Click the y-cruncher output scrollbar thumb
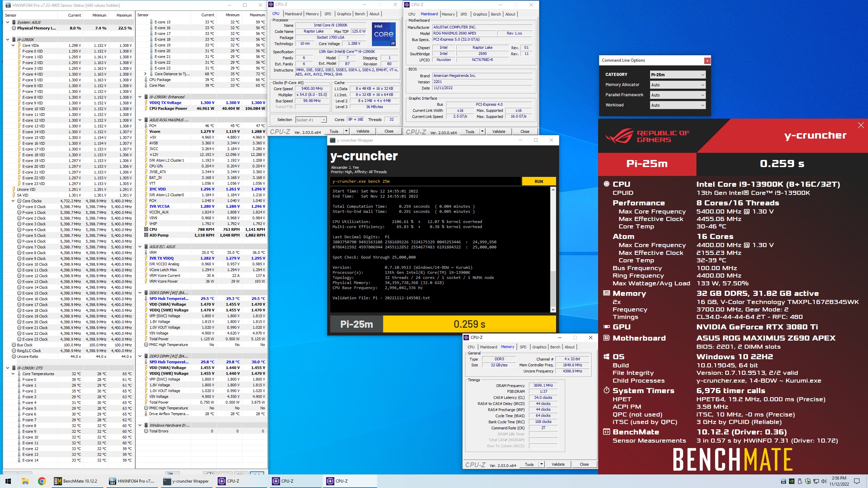 (553, 288)
